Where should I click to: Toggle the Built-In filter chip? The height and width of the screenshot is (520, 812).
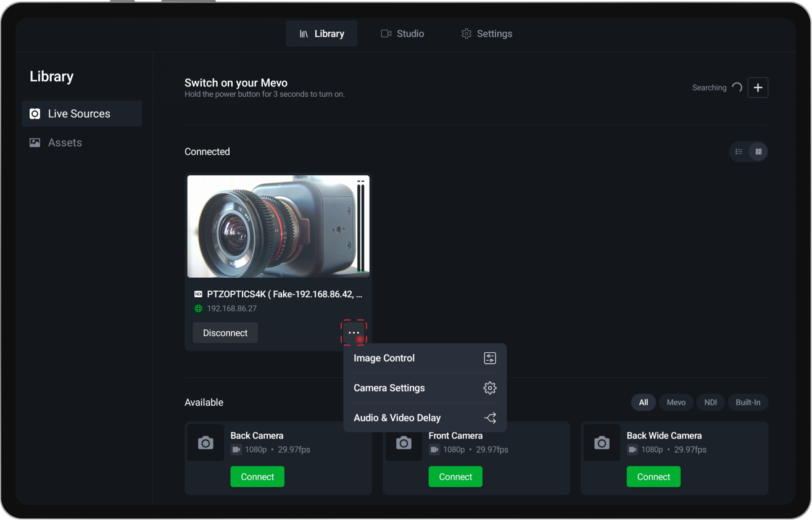tap(748, 402)
